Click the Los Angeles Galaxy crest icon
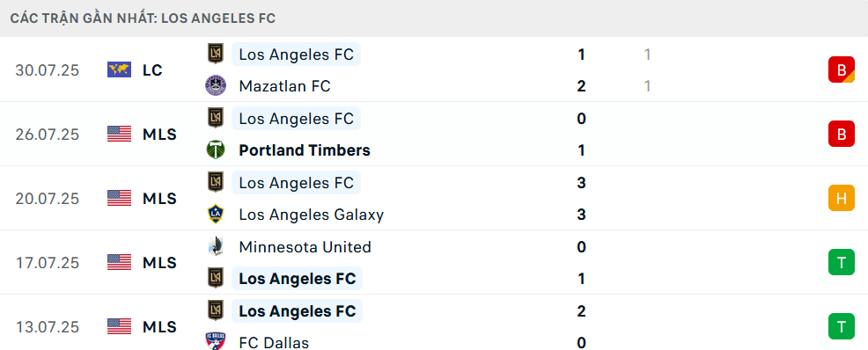This screenshot has width=868, height=350. coord(216,214)
